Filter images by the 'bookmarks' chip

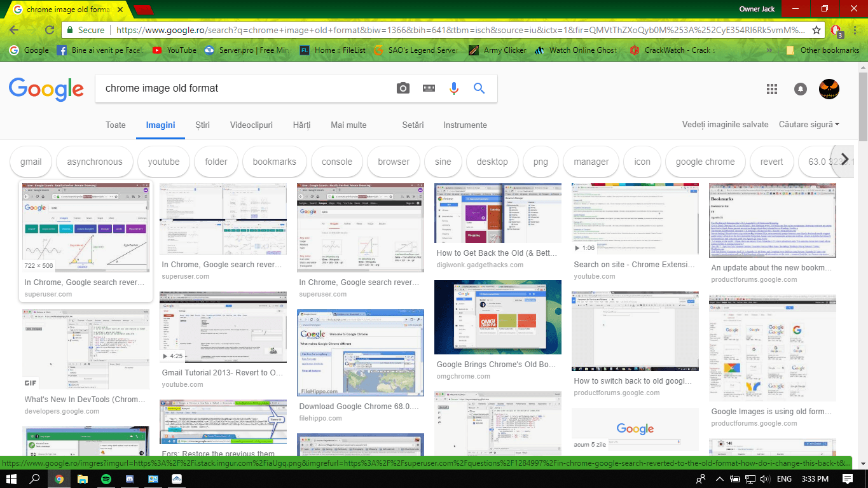(274, 162)
